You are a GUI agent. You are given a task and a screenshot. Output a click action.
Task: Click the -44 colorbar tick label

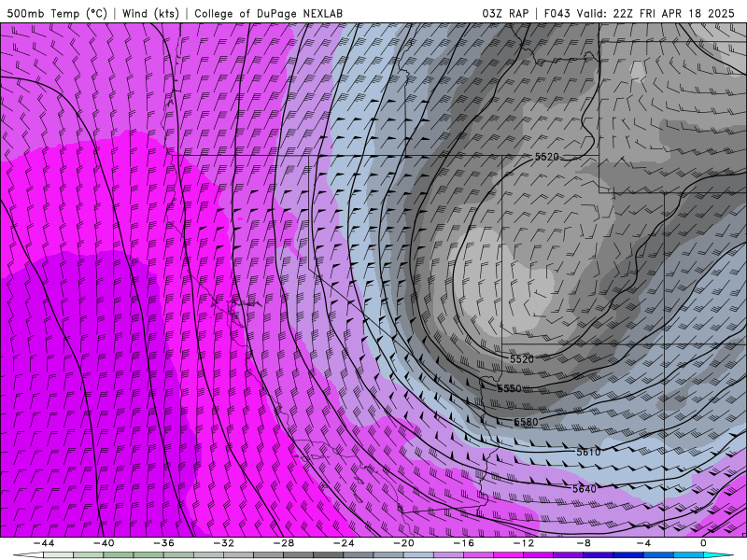[x=44, y=543]
